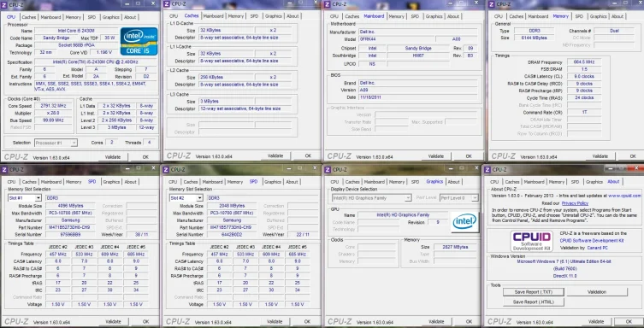Select the Memory tab in the Caches window
Screen dimensions: 644x328
tap(236, 16)
